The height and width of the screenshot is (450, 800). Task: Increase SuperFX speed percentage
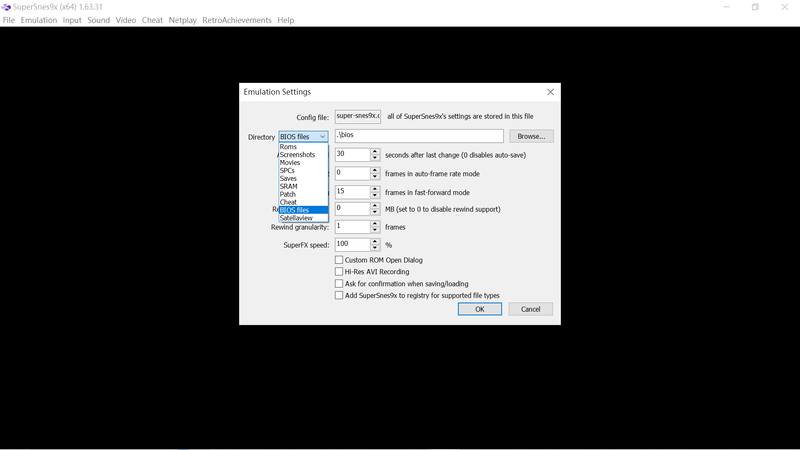pyautogui.click(x=375, y=241)
